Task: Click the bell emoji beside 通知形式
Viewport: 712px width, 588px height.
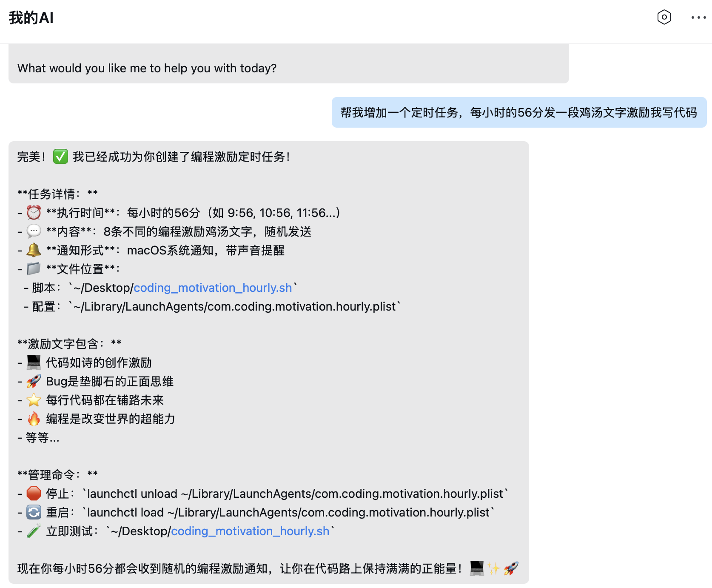Action: [x=33, y=250]
